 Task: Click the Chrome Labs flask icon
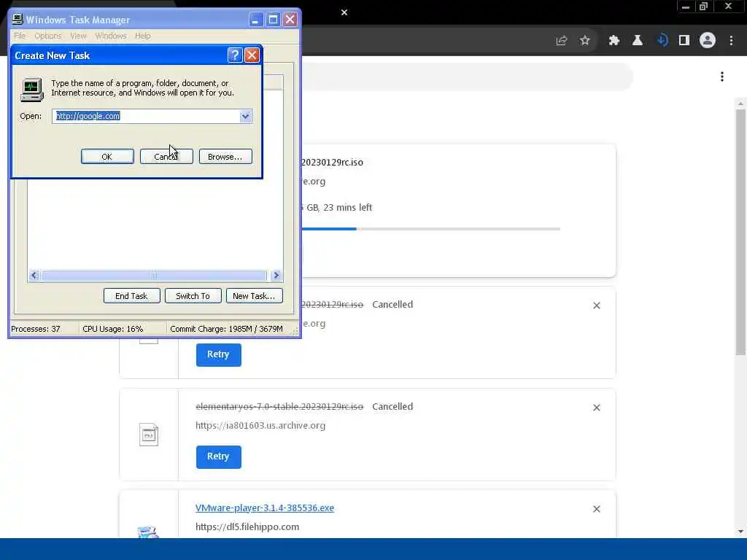(x=638, y=41)
